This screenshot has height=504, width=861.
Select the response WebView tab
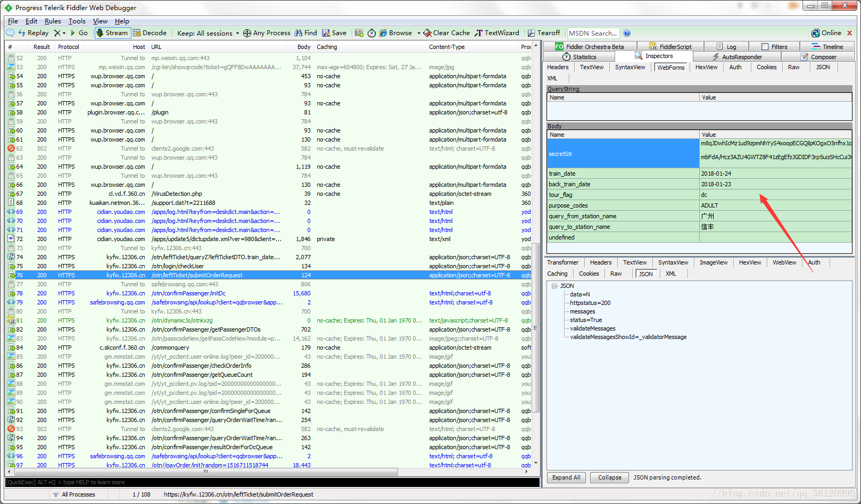click(784, 262)
